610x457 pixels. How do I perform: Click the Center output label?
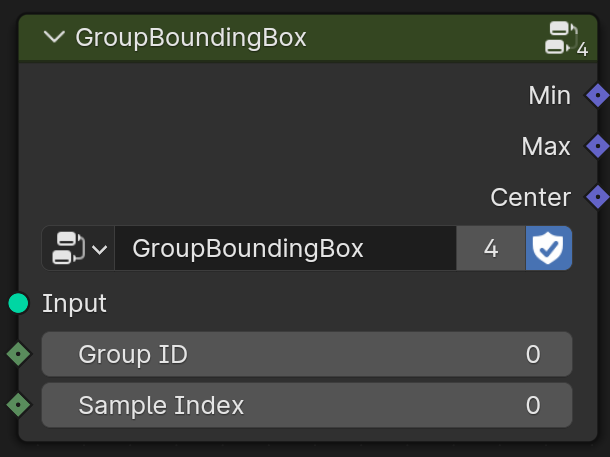pyautogui.click(x=530, y=197)
